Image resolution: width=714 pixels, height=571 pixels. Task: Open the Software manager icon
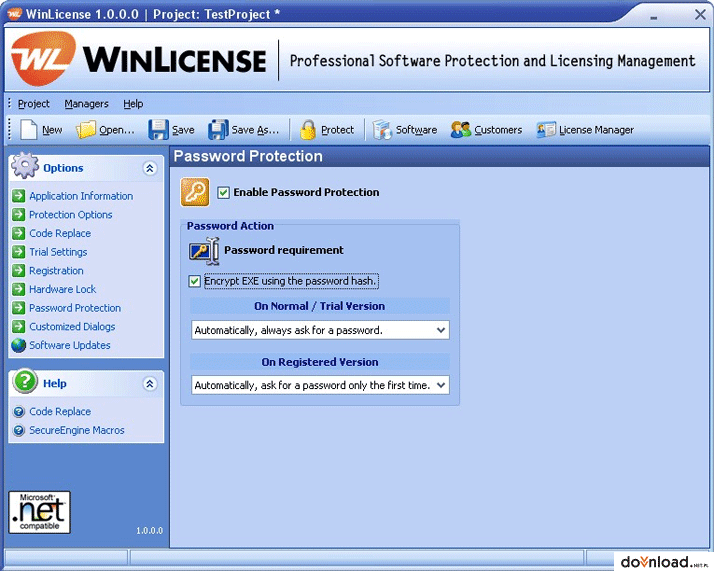tap(382, 130)
